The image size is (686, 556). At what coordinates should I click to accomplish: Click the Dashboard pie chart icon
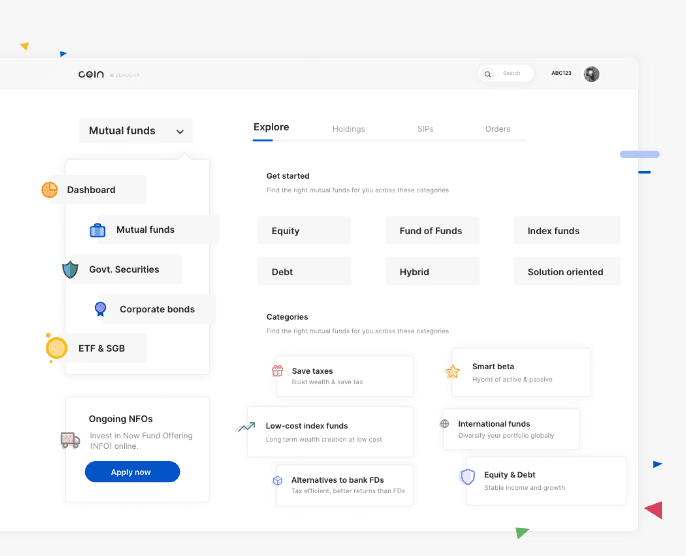pyautogui.click(x=49, y=190)
